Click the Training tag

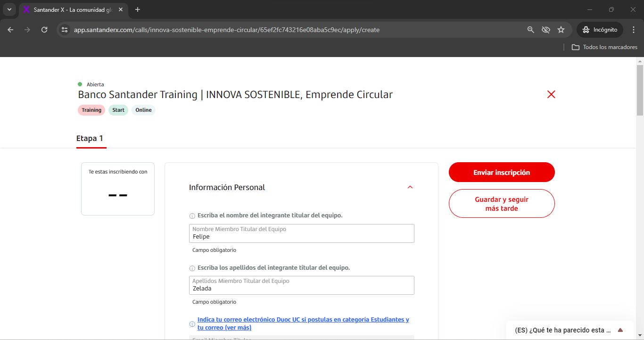tap(91, 110)
